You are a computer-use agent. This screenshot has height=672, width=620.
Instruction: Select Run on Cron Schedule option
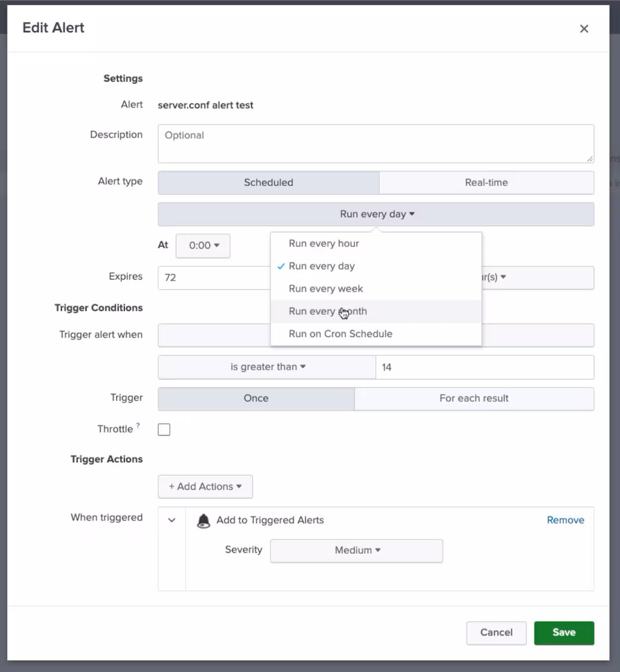pos(340,334)
